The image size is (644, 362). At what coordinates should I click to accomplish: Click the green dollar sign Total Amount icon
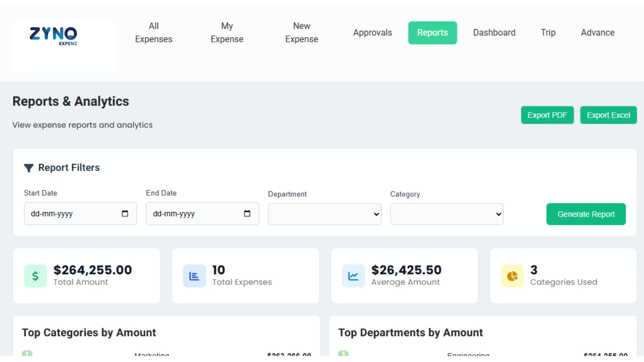click(x=35, y=276)
